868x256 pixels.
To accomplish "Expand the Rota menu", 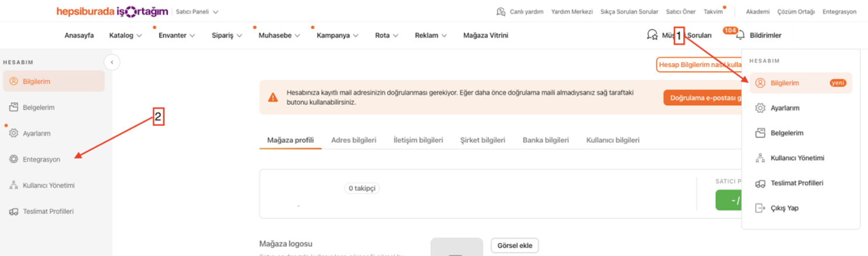I will tap(387, 36).
